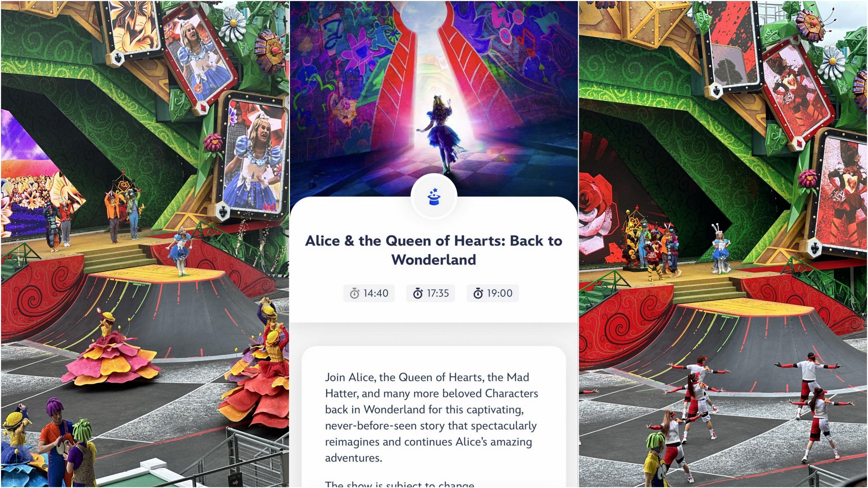
Task: Click the "The show is subject to change" text
Action: [399, 483]
